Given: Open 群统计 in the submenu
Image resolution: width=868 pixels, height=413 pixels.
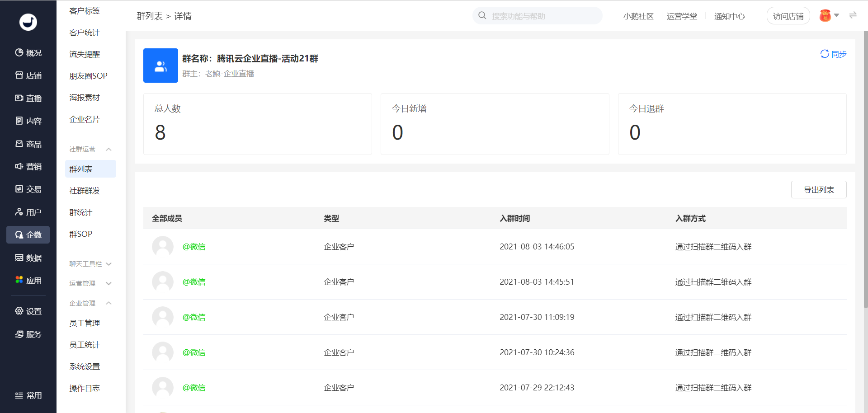Looking at the screenshot, I should pos(81,212).
